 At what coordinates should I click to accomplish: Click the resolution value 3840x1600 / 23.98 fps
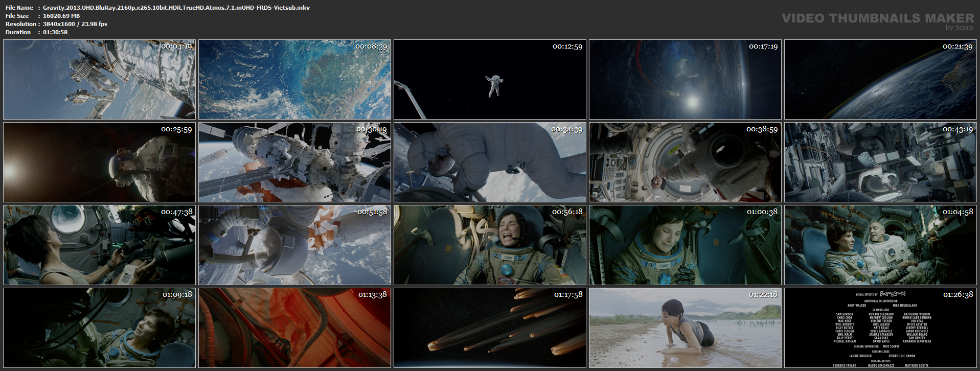(75, 24)
